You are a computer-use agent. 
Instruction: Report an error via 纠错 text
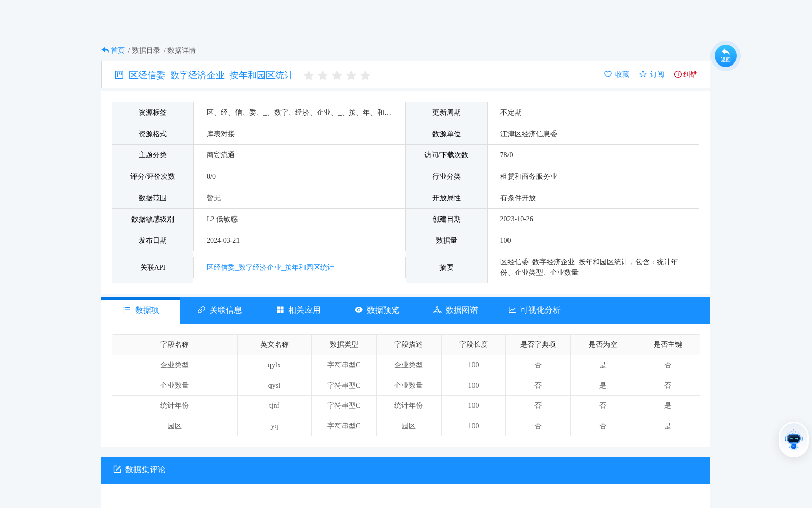[x=690, y=74]
